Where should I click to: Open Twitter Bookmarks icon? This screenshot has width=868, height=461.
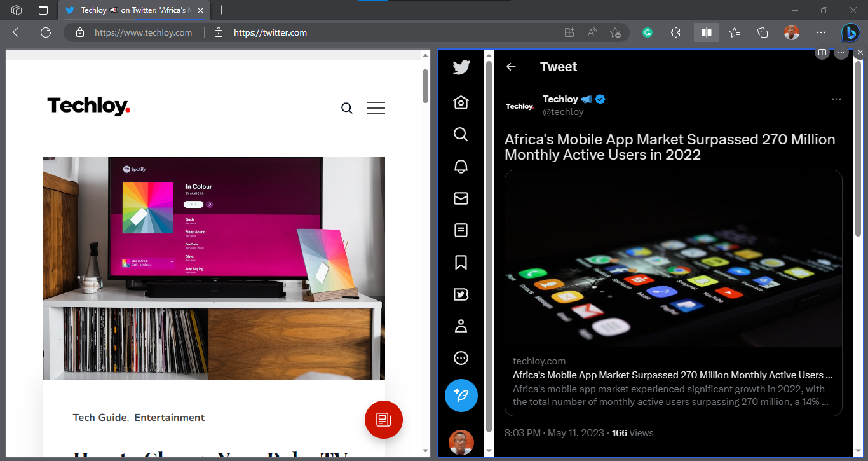(461, 262)
